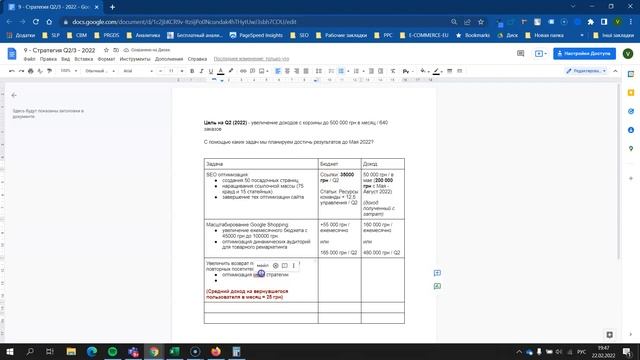The image size is (640, 360).
Task: Toggle bold formatting
Action: [x=192, y=71]
